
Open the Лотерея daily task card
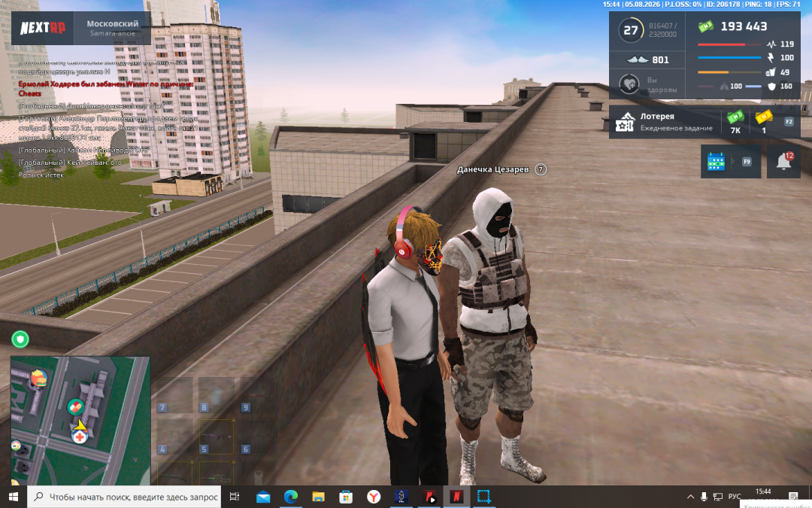tap(704, 122)
